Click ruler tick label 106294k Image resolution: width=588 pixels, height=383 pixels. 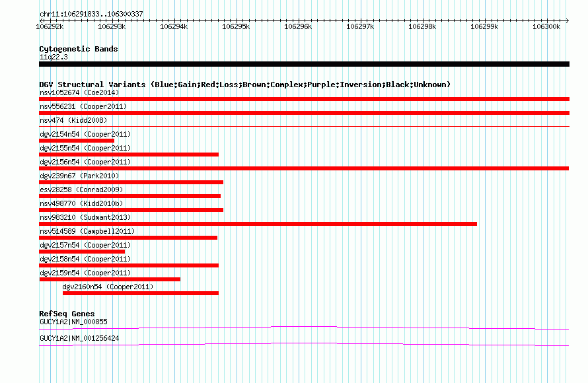[x=174, y=26]
